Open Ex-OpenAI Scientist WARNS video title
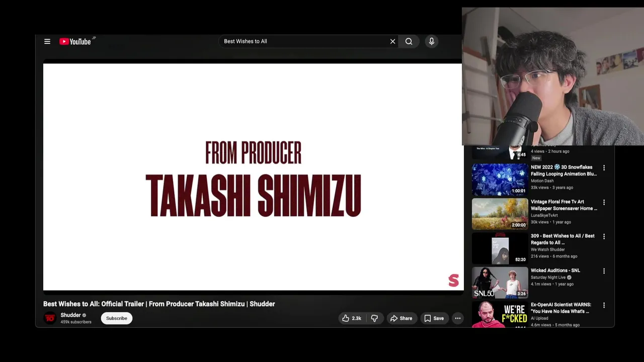The width and height of the screenshot is (644, 362). [560, 308]
